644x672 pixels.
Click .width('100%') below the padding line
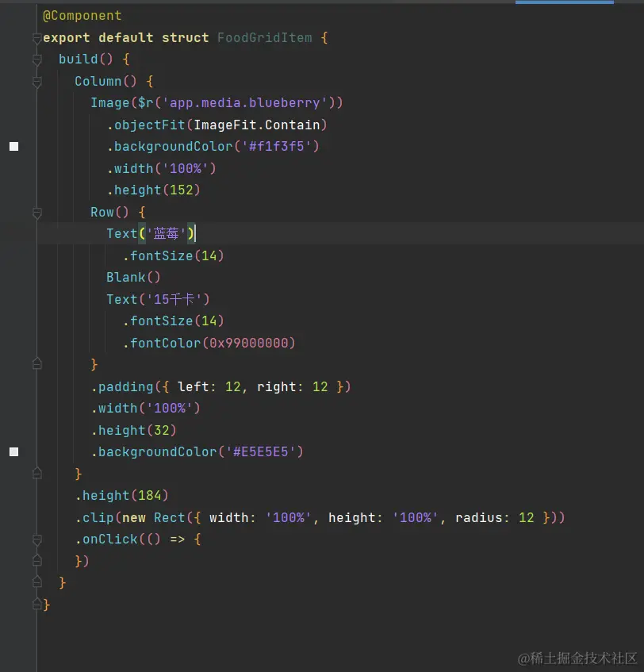146,409
